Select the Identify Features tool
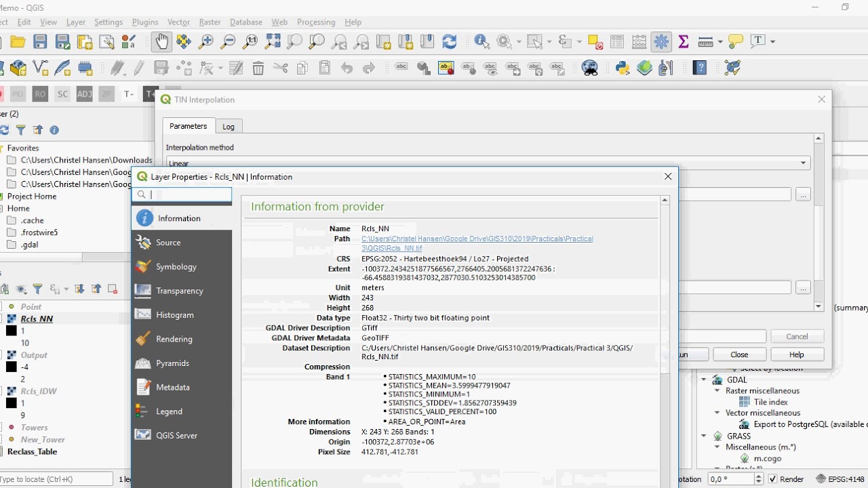 coord(482,41)
